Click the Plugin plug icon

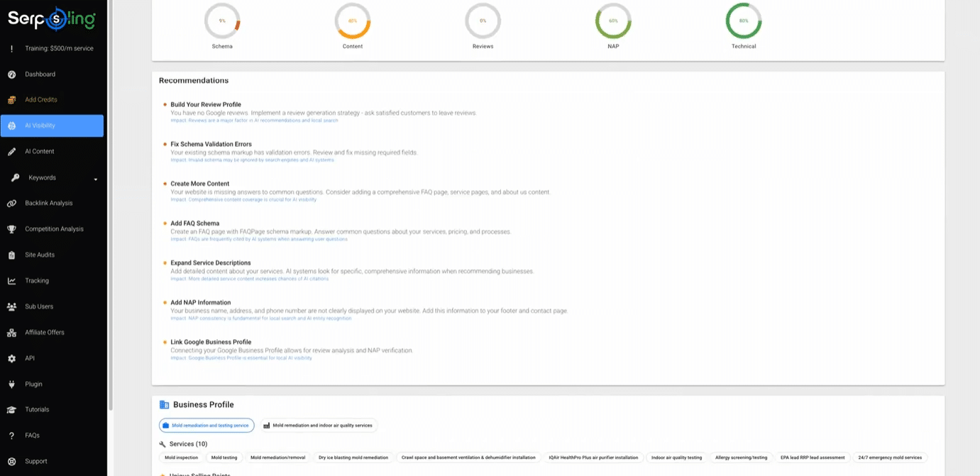(11, 384)
